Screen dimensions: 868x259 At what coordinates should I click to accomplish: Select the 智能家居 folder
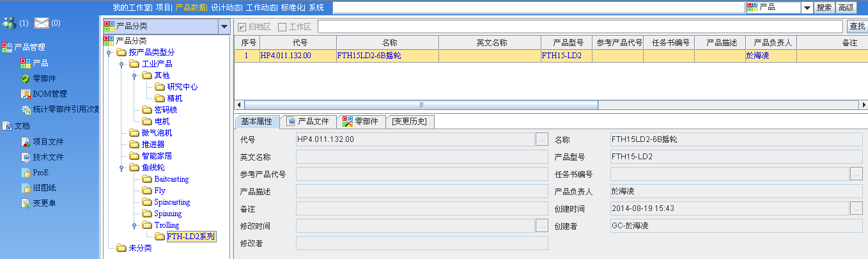tap(157, 156)
